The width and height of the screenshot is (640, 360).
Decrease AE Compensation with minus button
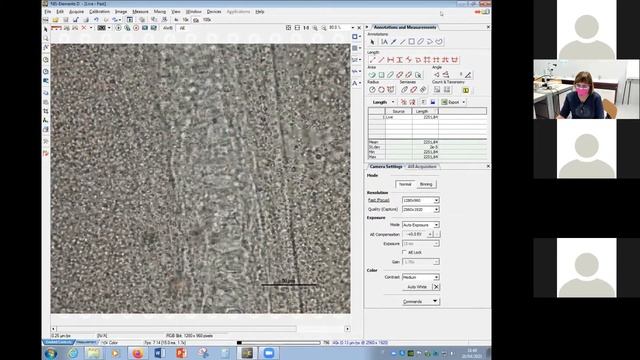pos(437,234)
